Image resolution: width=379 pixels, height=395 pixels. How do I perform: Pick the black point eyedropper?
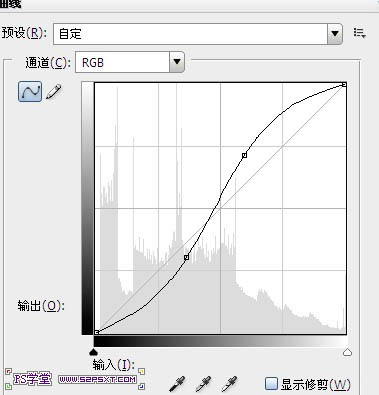[177, 384]
